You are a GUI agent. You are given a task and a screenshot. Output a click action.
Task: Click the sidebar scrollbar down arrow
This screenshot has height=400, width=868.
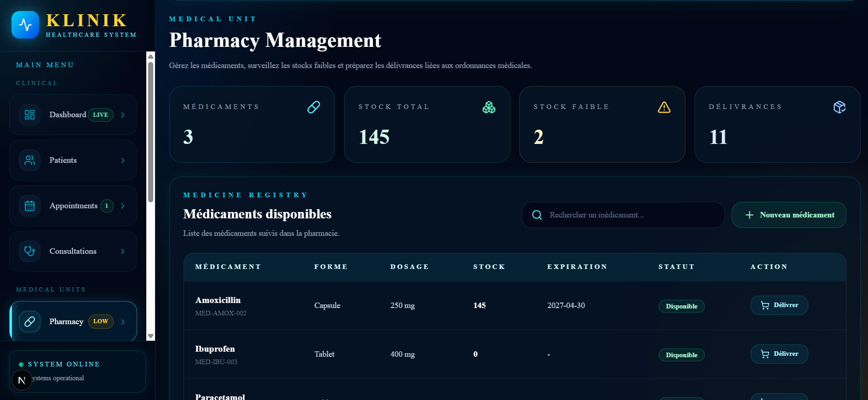click(x=150, y=336)
